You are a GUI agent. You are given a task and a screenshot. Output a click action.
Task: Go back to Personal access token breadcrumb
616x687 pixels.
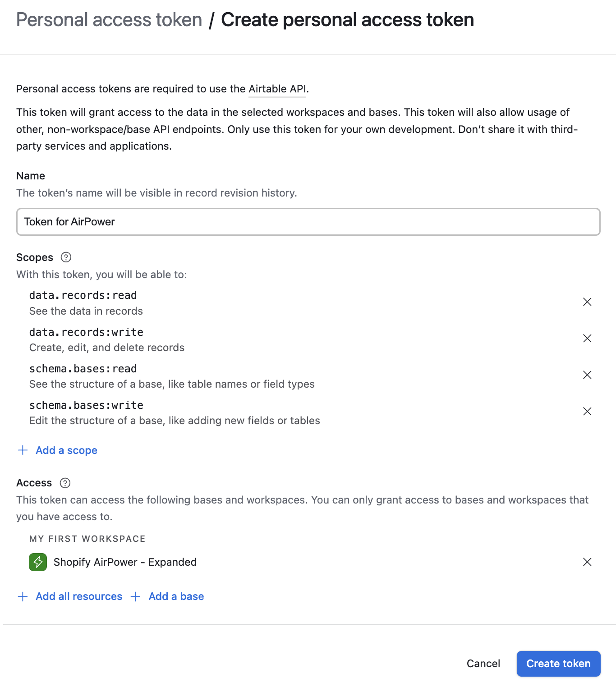coord(109,20)
